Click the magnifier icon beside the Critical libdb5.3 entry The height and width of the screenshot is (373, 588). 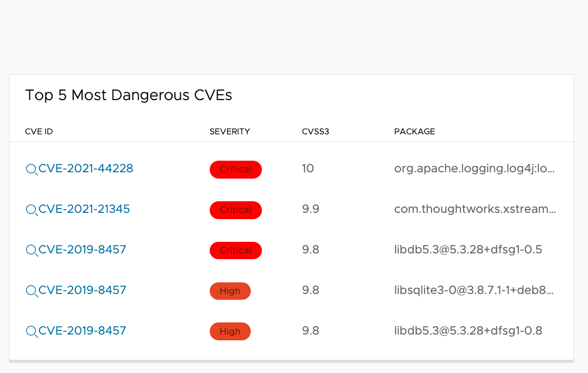tap(31, 250)
